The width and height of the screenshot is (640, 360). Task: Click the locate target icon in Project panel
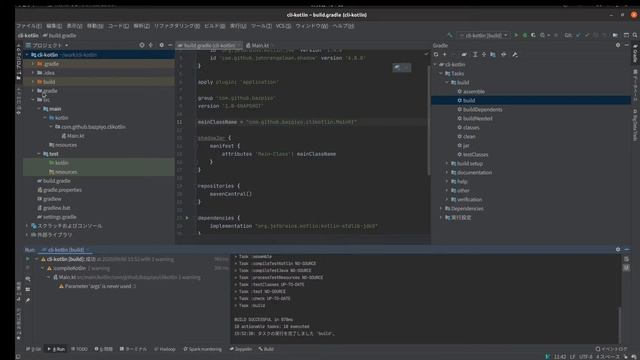coord(142,45)
